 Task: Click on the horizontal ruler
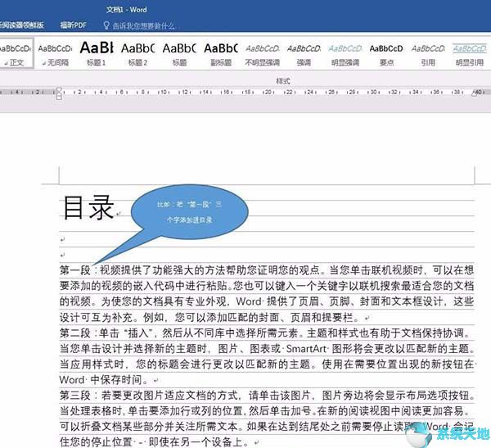[x=245, y=93]
